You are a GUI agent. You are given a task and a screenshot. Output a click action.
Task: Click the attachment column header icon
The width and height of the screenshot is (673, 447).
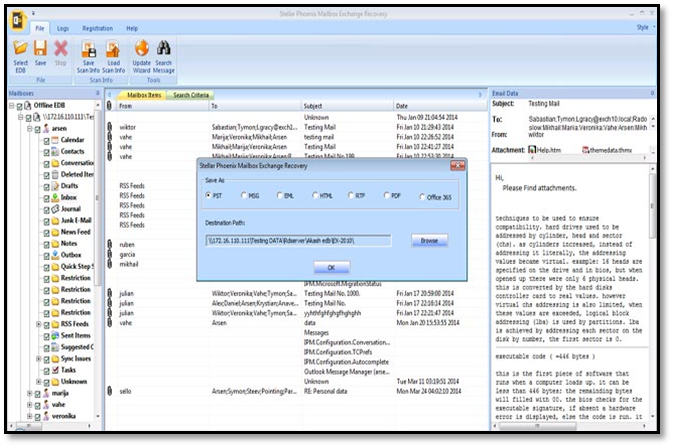(x=109, y=106)
